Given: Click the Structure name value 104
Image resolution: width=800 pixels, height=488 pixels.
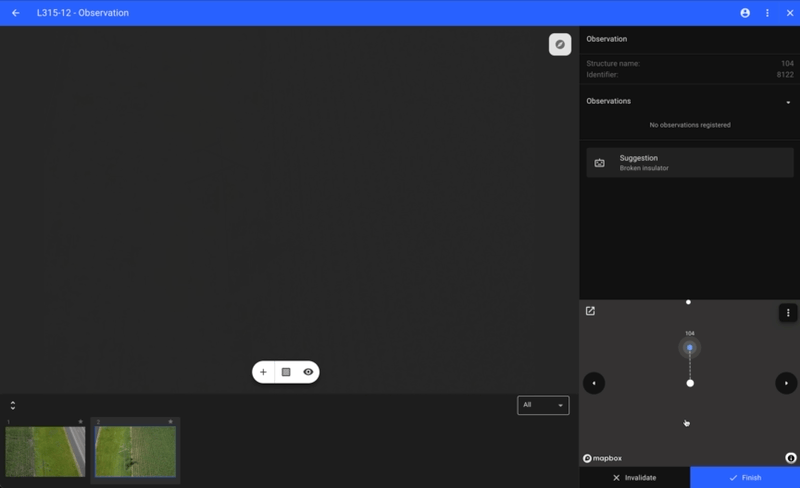Looking at the screenshot, I should click(787, 63).
